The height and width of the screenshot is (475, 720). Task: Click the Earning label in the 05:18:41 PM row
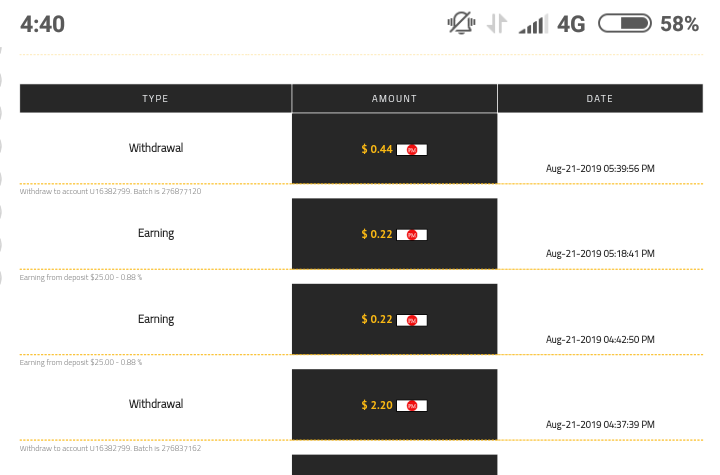[x=155, y=233]
